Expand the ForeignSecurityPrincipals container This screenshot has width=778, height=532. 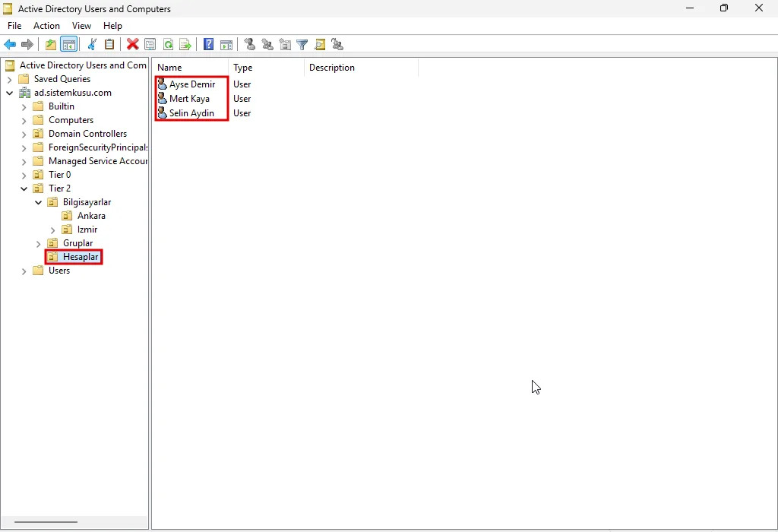(x=24, y=148)
